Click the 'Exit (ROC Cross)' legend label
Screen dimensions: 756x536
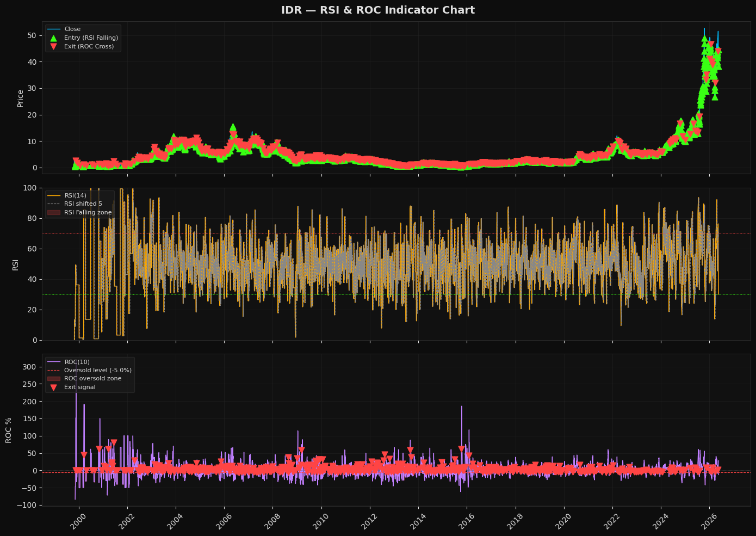(89, 47)
